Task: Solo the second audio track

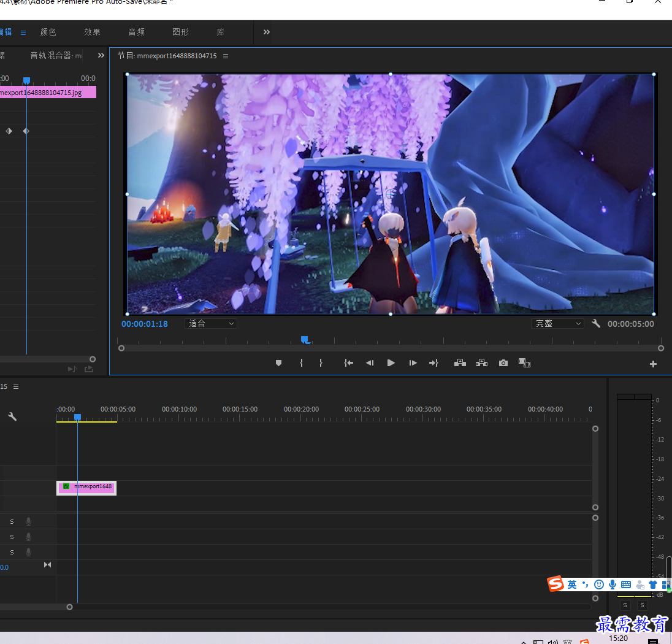Action: click(x=12, y=537)
